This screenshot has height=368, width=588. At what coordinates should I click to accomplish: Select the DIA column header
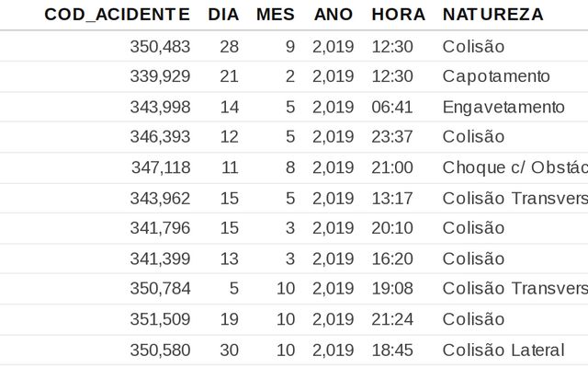(x=223, y=15)
